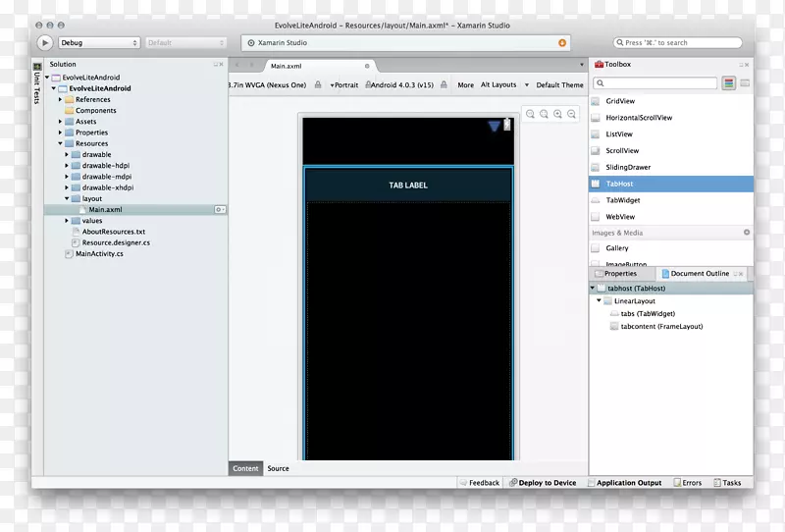
Task: Open the Debug configuration dropdown
Action: 99,42
